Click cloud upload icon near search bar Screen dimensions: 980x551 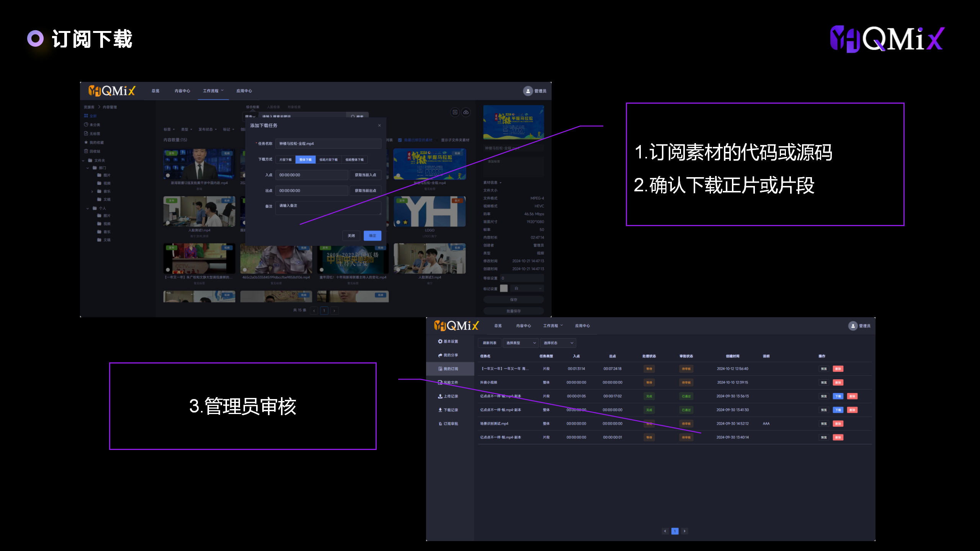(466, 112)
